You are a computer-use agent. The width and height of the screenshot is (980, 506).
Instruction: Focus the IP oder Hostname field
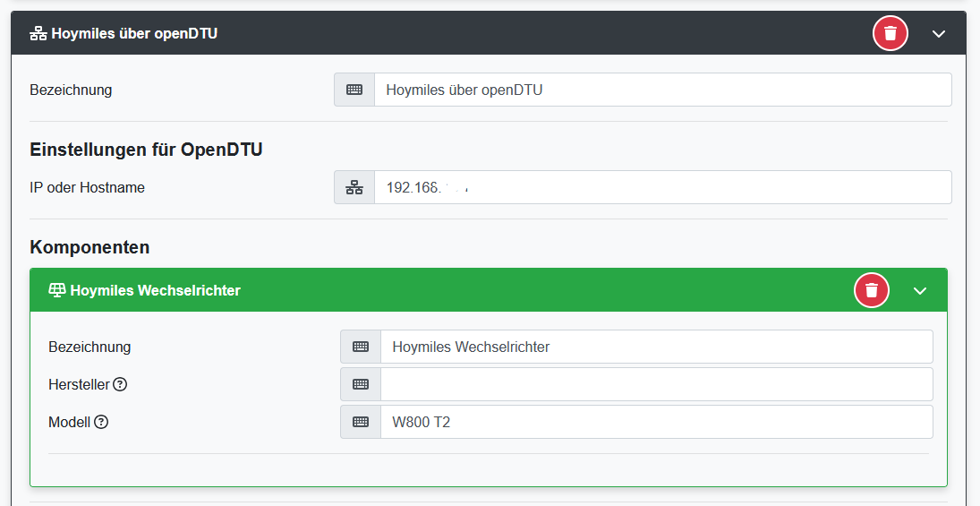pyautogui.click(x=662, y=188)
